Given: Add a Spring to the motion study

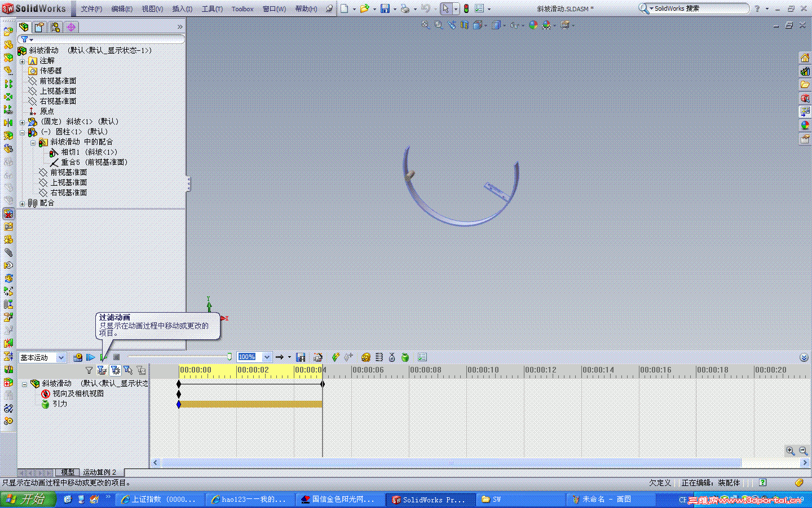Looking at the screenshot, I should click(379, 357).
